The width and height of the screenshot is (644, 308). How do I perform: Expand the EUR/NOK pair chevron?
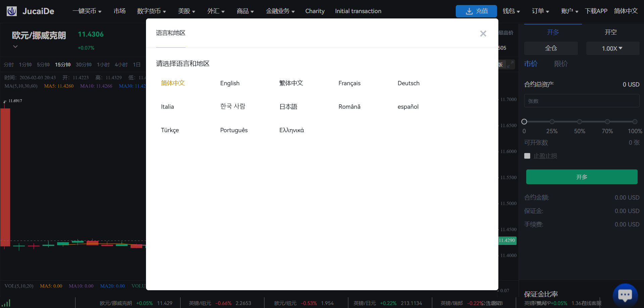pyautogui.click(x=15, y=47)
